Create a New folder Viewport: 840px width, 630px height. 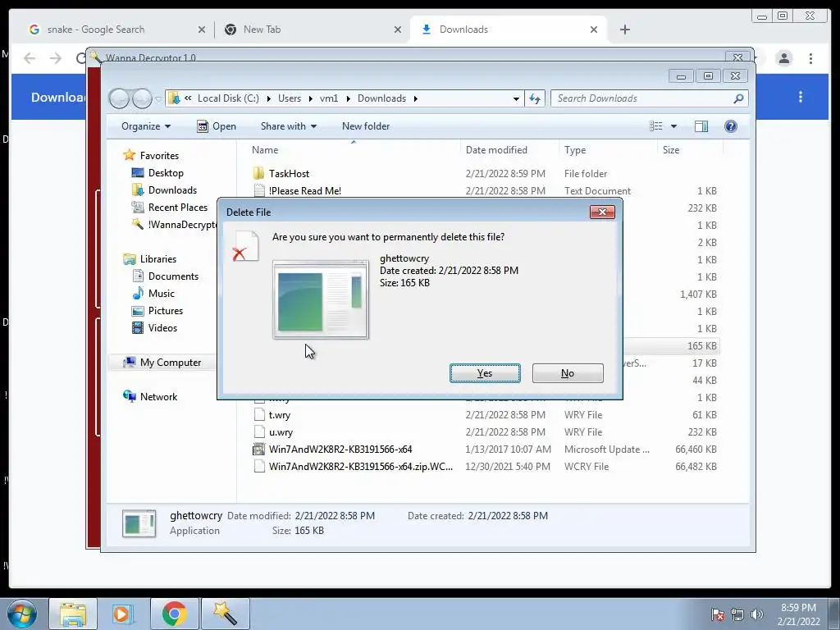pyautogui.click(x=366, y=126)
